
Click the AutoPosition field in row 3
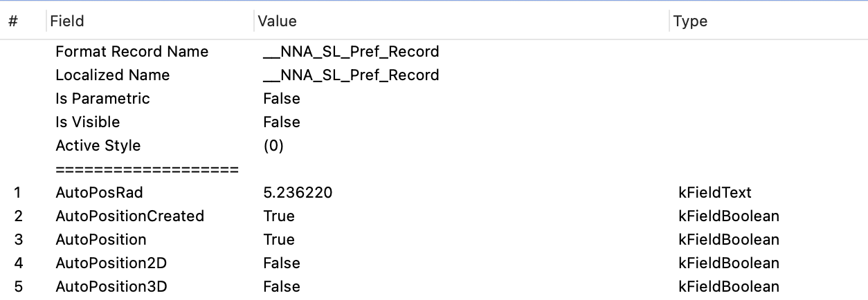(101, 240)
